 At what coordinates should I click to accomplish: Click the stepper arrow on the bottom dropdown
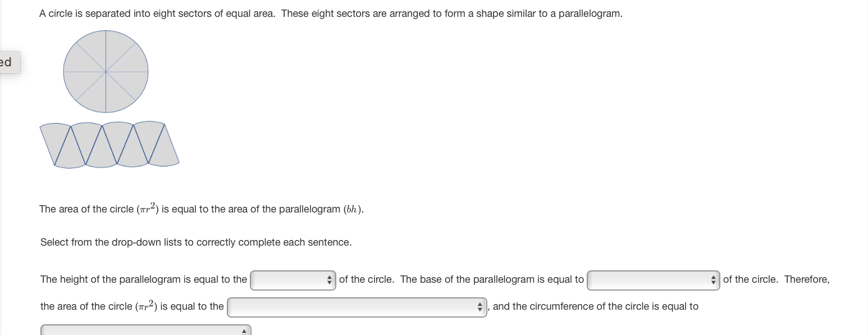click(x=244, y=331)
